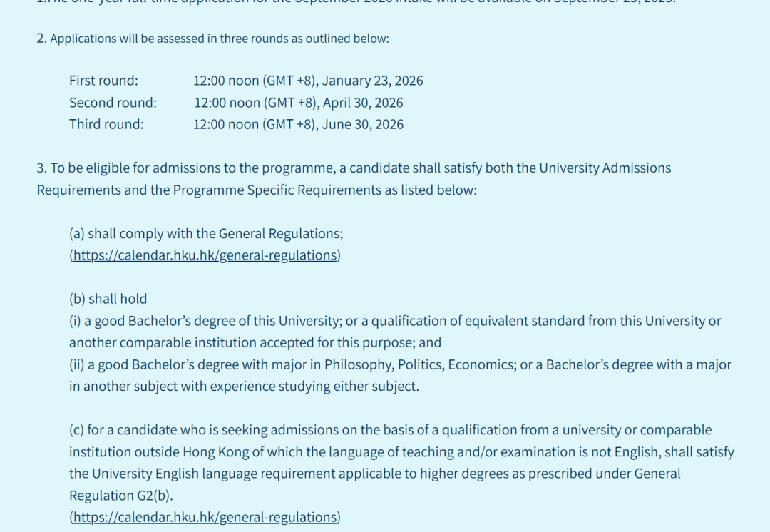Image resolution: width=770 pixels, height=532 pixels.
Task: Click the line 'in another subject with experience studying'
Action: click(244, 387)
